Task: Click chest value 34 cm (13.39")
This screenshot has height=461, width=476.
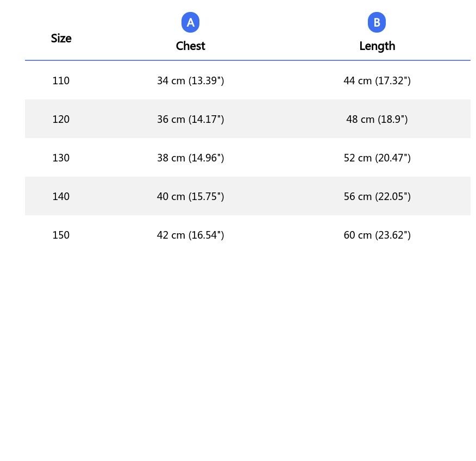Action: pyautogui.click(x=190, y=81)
